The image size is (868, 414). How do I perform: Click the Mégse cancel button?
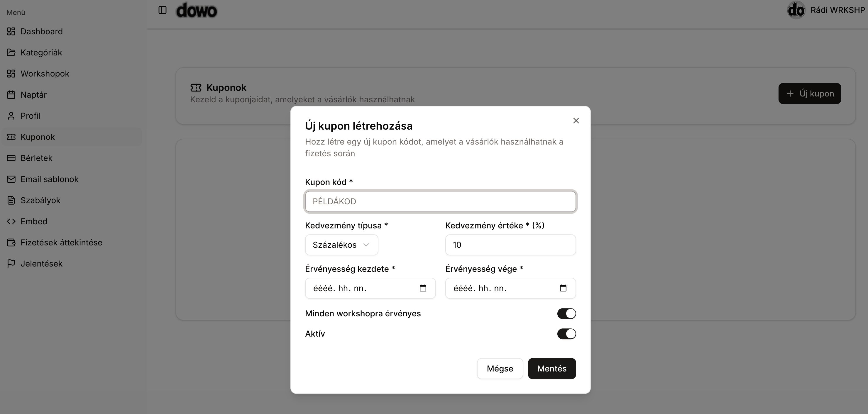500,369
